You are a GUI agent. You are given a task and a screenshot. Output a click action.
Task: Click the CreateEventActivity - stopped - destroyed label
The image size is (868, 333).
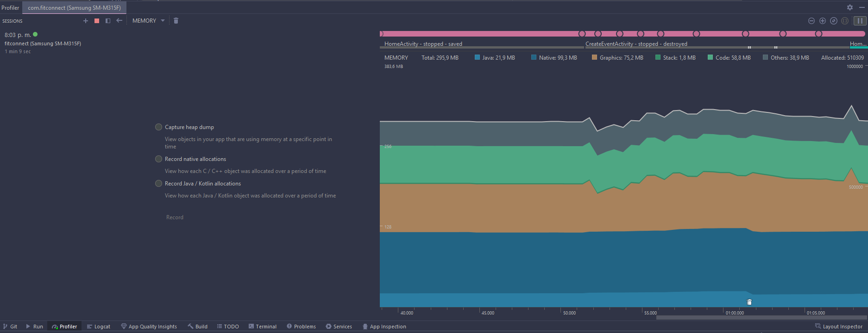[x=636, y=44]
